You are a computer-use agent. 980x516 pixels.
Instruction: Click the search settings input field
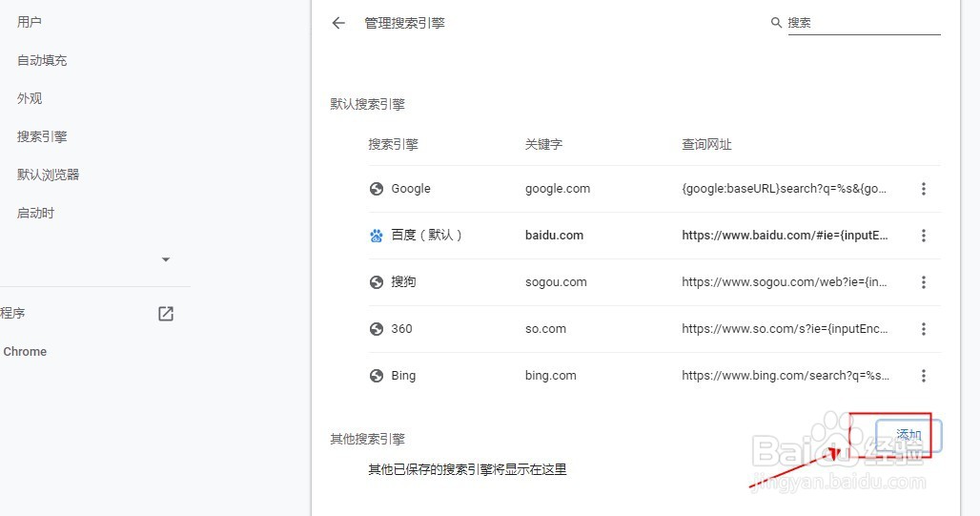point(863,23)
